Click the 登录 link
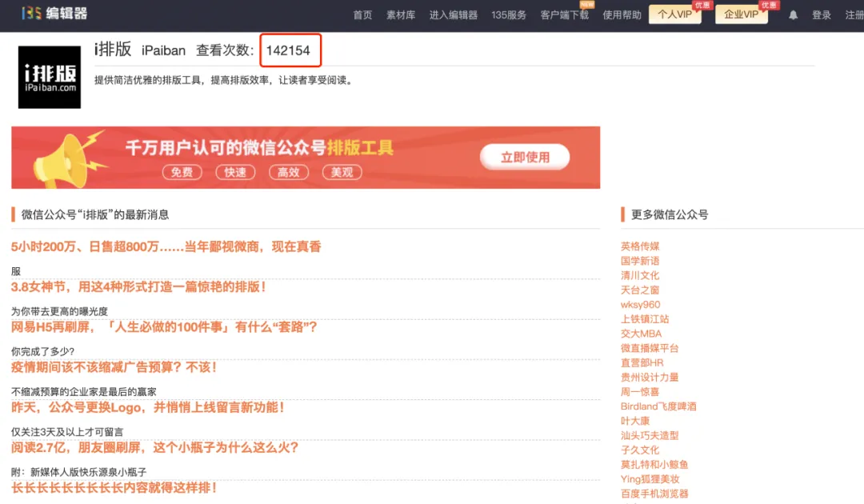 click(821, 15)
